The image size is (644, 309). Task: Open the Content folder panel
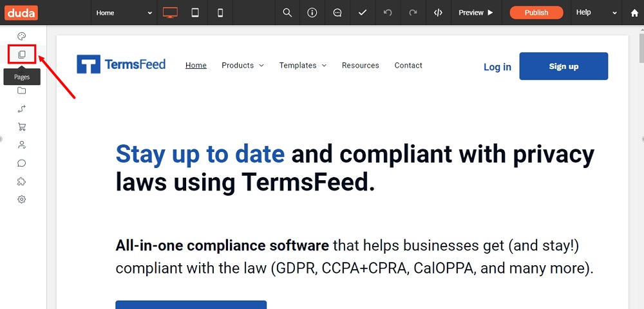[22, 91]
